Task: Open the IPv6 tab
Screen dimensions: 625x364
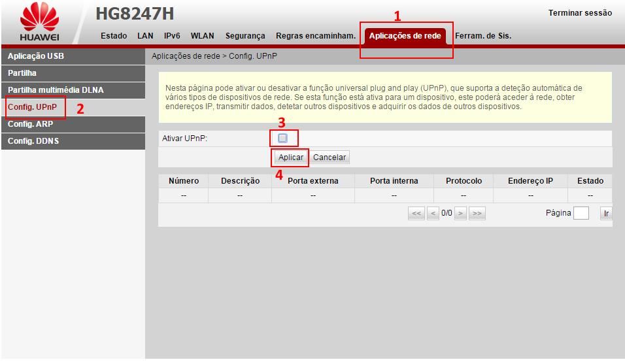Action: tap(172, 36)
